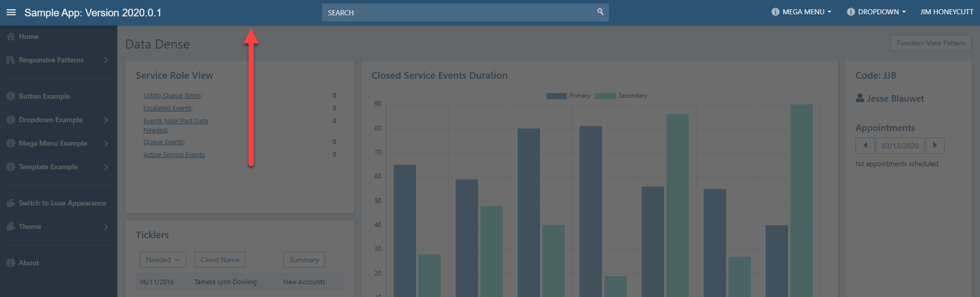Click the Button Example info icon
980x297 pixels.
(10, 97)
